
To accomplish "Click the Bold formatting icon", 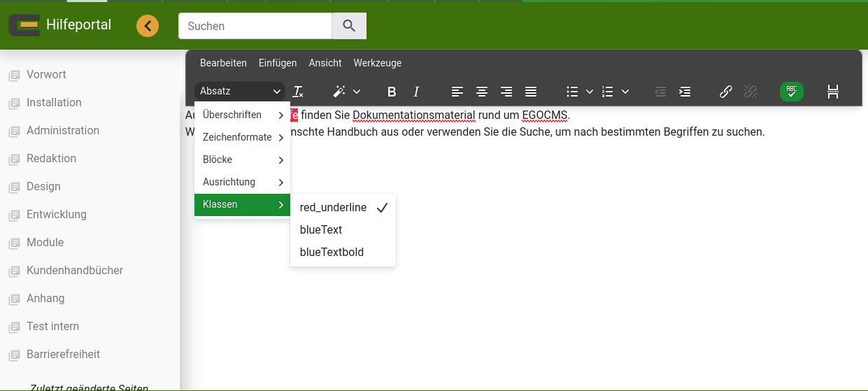I will tap(392, 92).
